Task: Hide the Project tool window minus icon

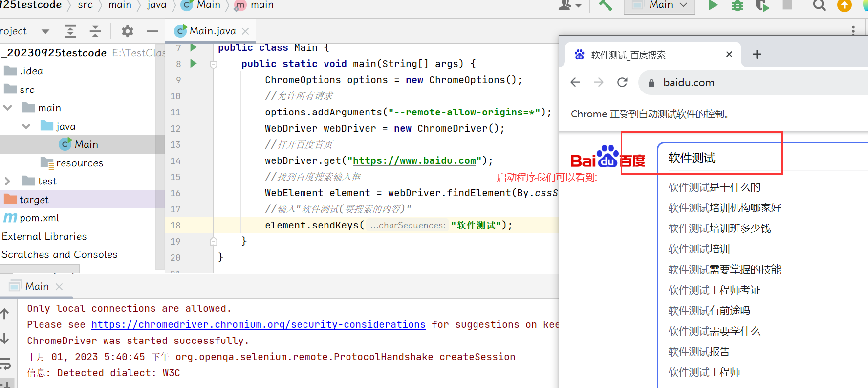Action: point(152,31)
